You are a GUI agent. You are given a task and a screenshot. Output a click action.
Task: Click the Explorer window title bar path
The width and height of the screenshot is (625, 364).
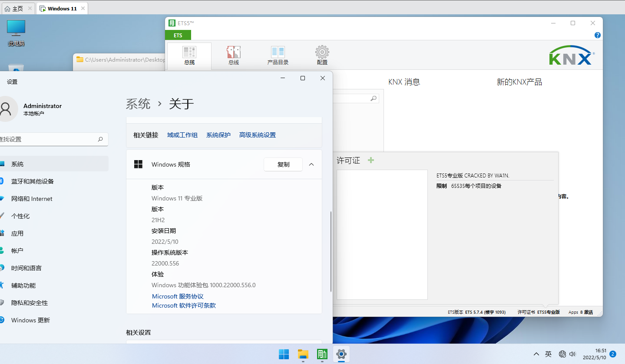(x=125, y=59)
